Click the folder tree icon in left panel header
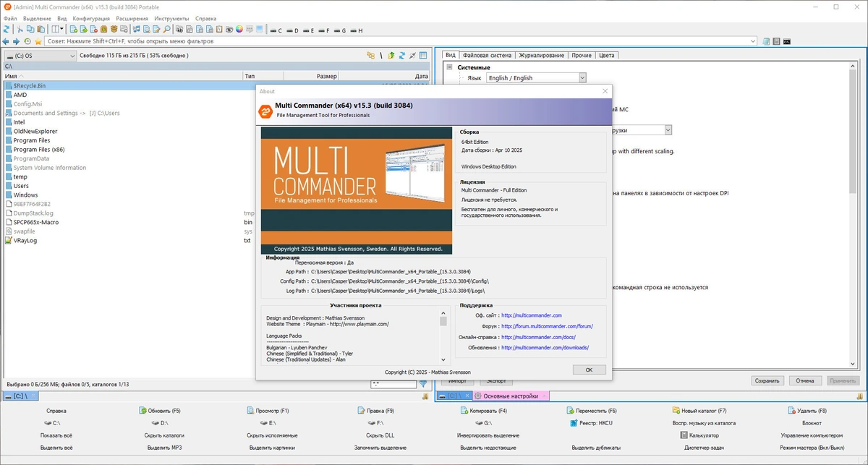Viewport: 868px width, 465px height. [370, 55]
